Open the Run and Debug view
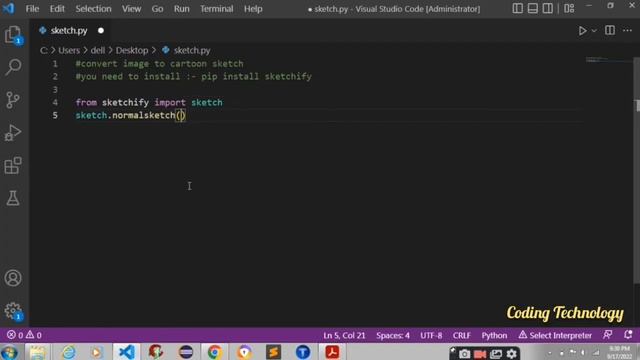 13,133
